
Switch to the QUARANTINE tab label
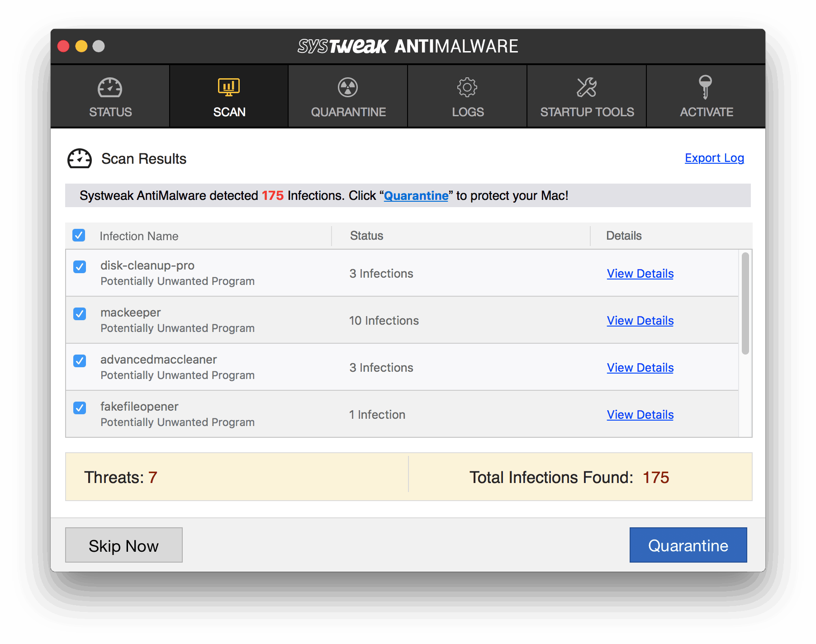[x=348, y=112]
